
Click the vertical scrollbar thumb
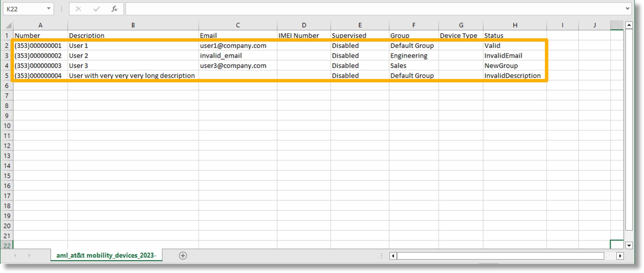pyautogui.click(x=629, y=129)
